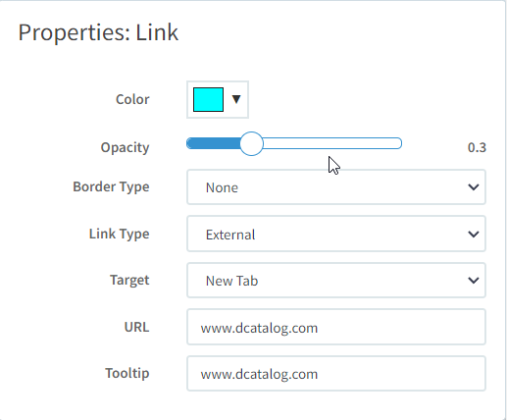The image size is (507, 420).
Task: Click the Opacity slider handle
Action: coord(251,143)
